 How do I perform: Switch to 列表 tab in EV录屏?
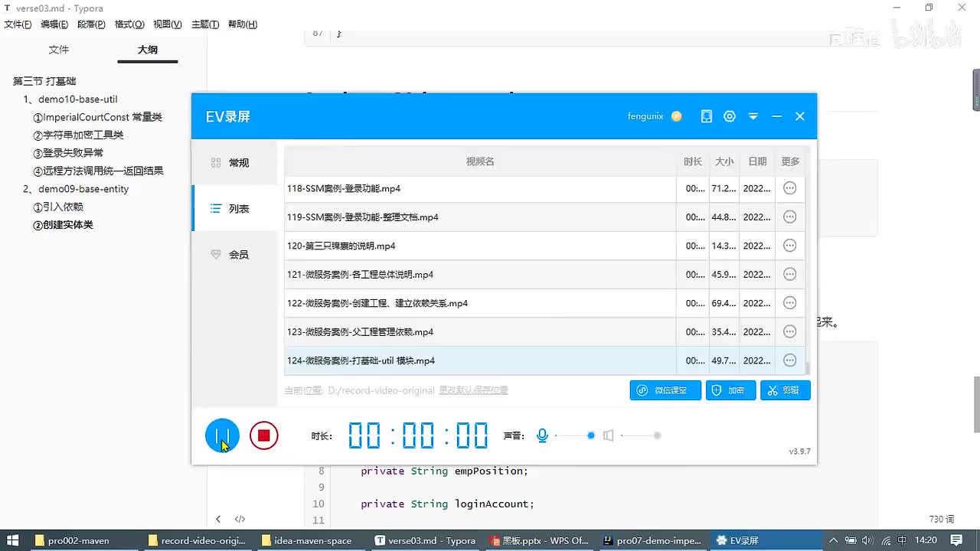pos(234,208)
